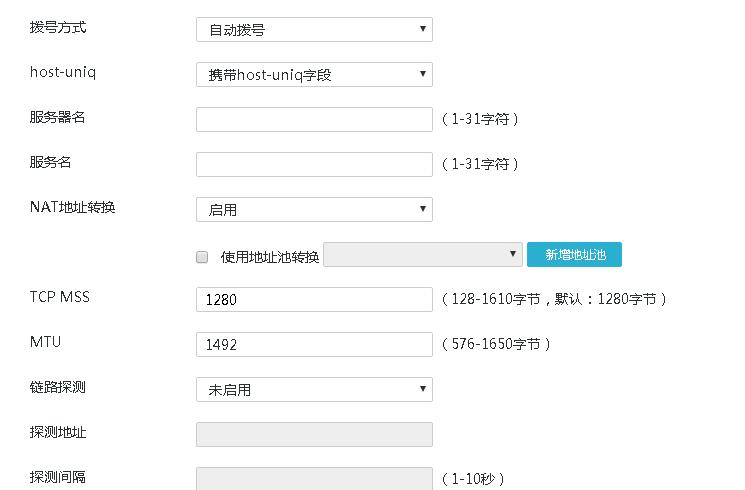Screen dimensions: 745x490
Task: Expand the 链路探测 dropdown showing 未启用
Action: click(x=314, y=390)
